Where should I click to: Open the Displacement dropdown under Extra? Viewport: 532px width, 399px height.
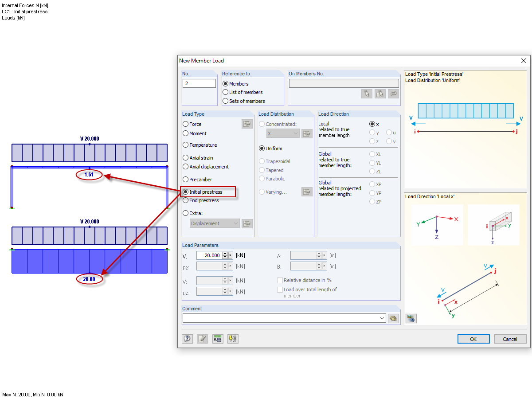pyautogui.click(x=215, y=223)
